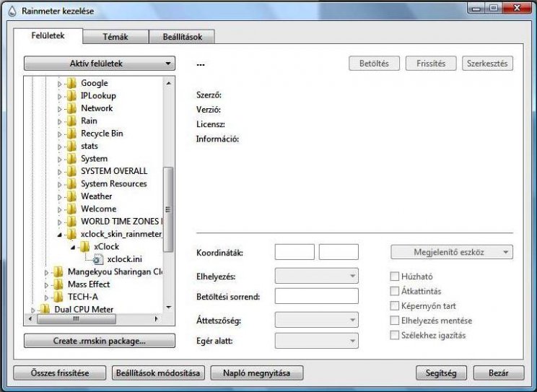
Task: Click the xclock_skin_rainmeter folder icon
Action: click(71, 234)
